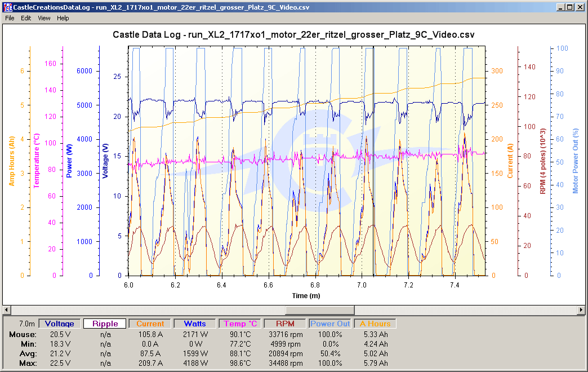Toggle the Temp °C series button

click(x=240, y=324)
